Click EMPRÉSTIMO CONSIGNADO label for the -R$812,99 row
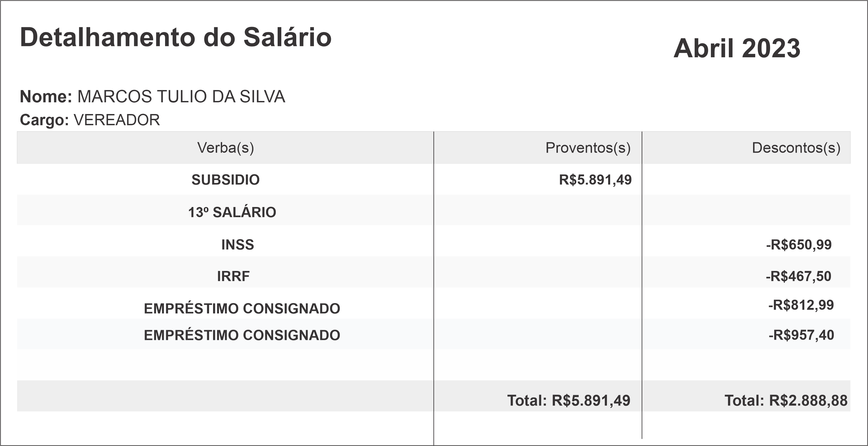 (x=242, y=309)
